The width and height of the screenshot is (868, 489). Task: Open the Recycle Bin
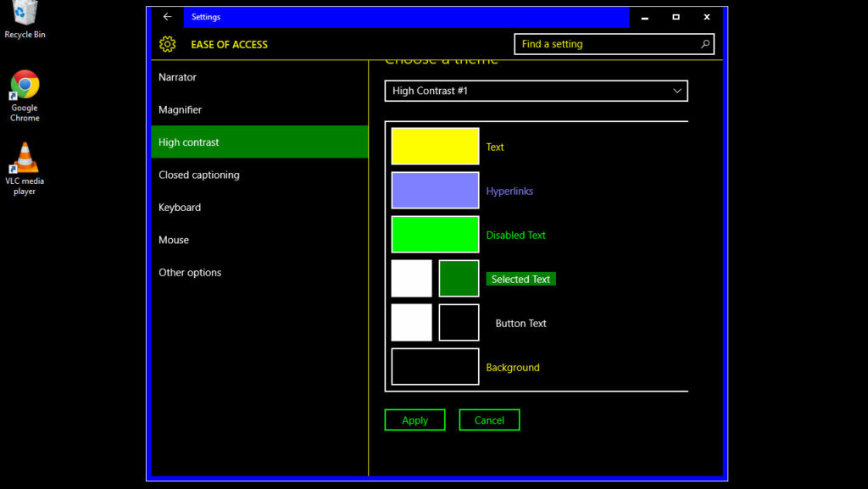click(x=24, y=14)
